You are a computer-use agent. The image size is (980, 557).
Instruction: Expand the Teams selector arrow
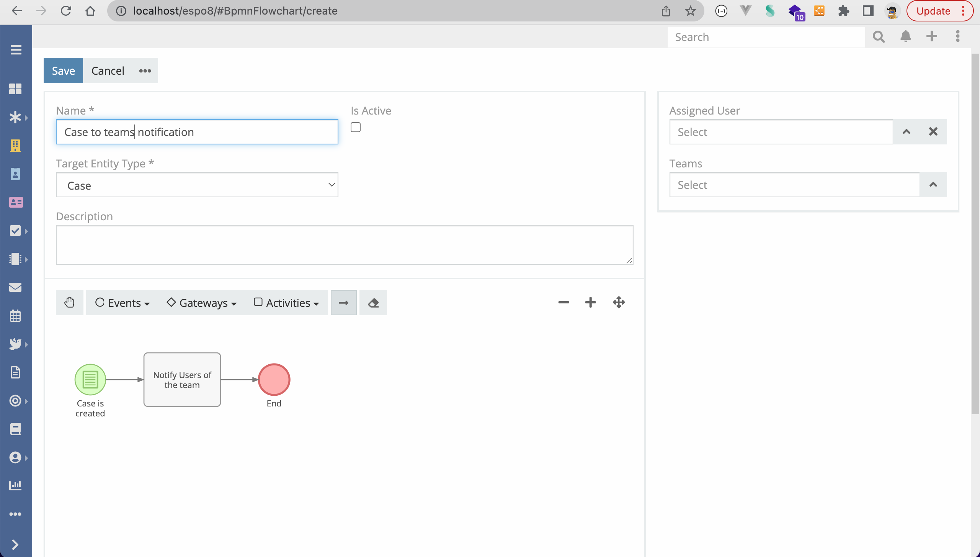click(933, 185)
